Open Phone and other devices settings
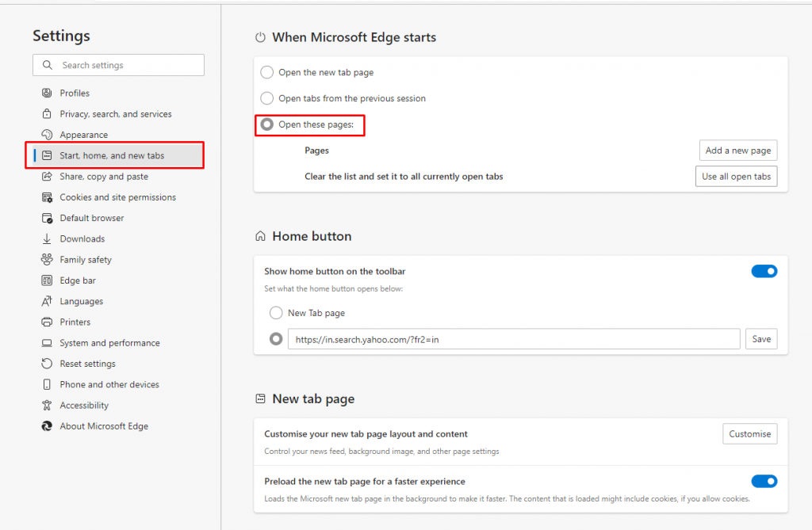The image size is (812, 530). 109,384
